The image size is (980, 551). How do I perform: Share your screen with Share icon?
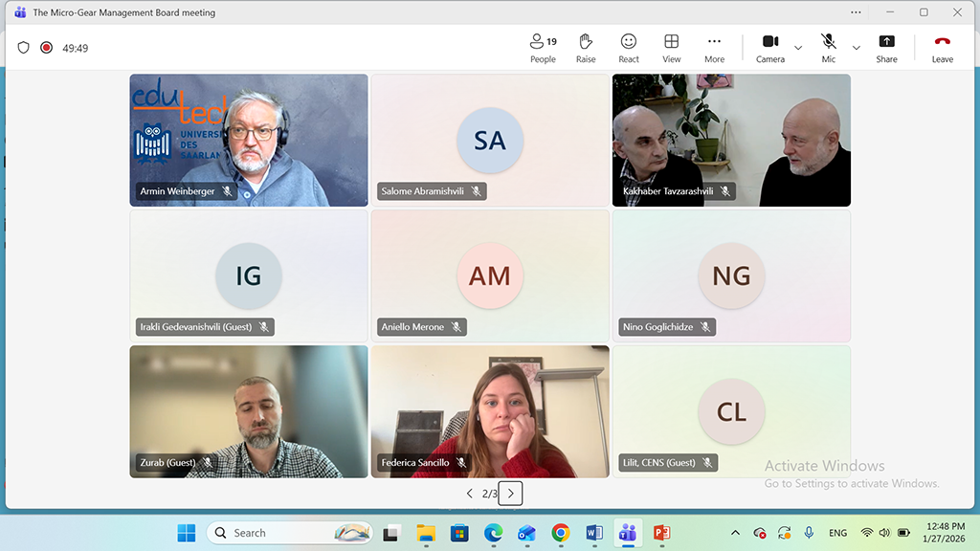tap(886, 47)
